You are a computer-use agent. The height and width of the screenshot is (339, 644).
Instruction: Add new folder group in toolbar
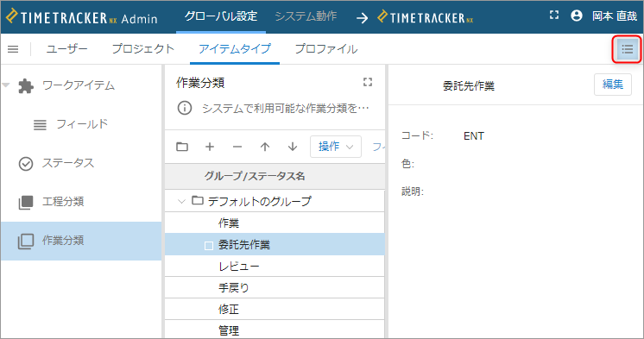182,147
